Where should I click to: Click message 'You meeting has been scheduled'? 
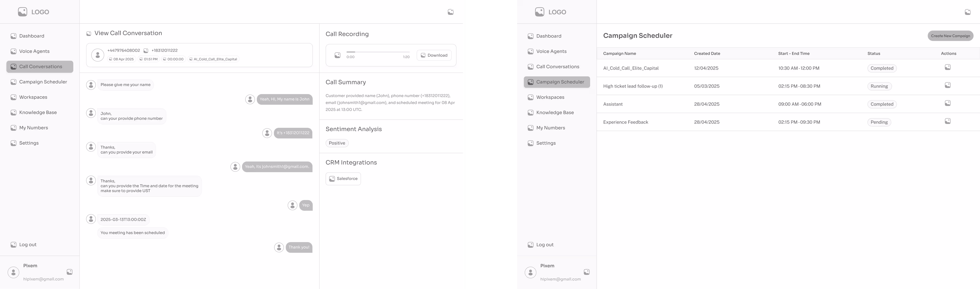point(133,233)
